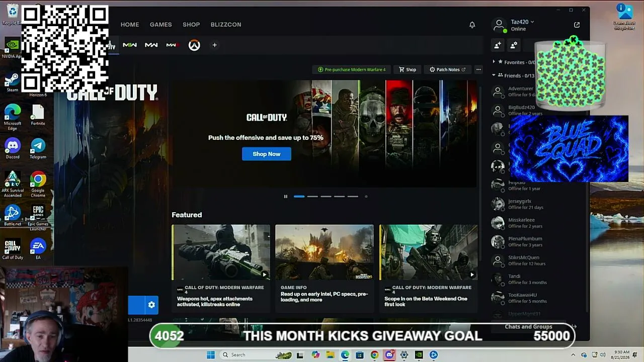Open Windows Start menu
The height and width of the screenshot is (362, 644).
point(211,355)
